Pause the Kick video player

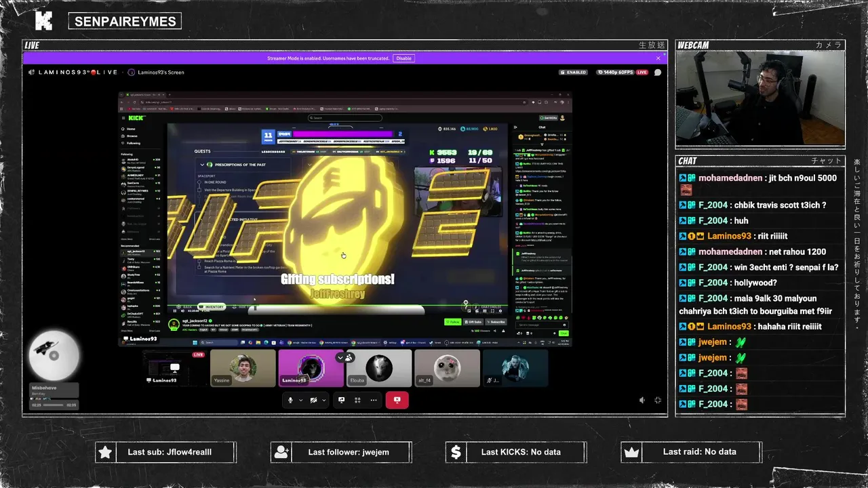point(174,310)
